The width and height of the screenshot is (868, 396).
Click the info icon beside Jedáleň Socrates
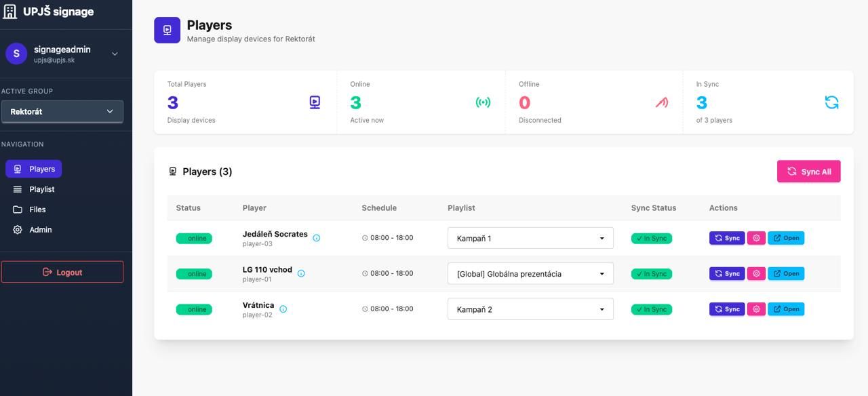[317, 238]
